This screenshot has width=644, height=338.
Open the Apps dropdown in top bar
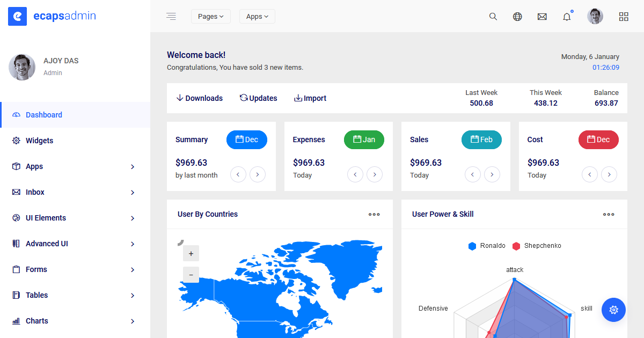(x=257, y=17)
